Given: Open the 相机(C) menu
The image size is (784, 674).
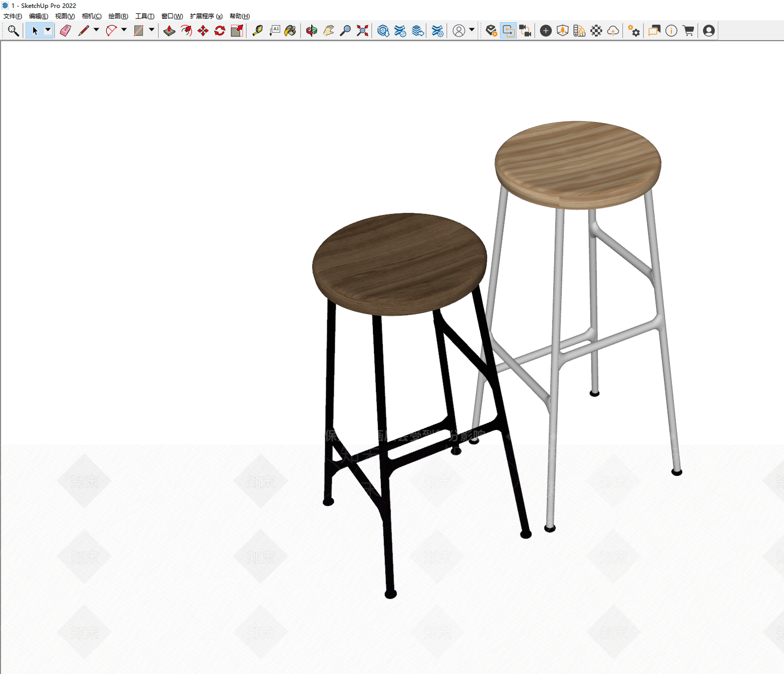Looking at the screenshot, I should click(92, 16).
